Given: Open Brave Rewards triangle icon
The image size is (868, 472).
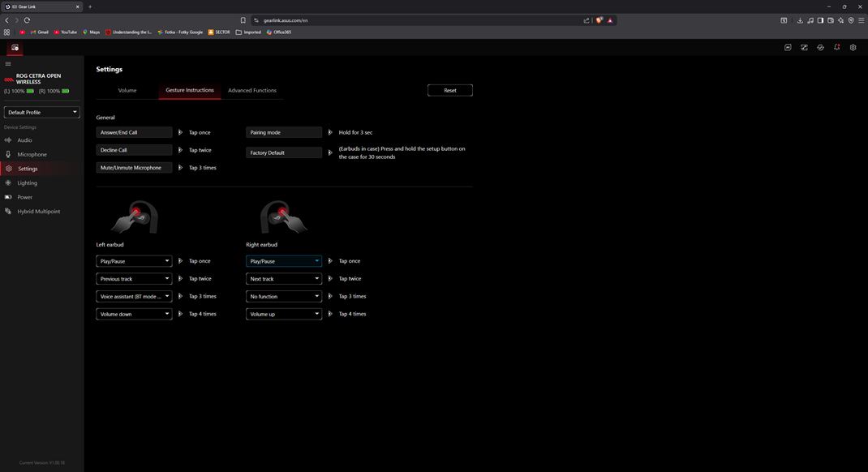Looking at the screenshot, I should click(610, 20).
